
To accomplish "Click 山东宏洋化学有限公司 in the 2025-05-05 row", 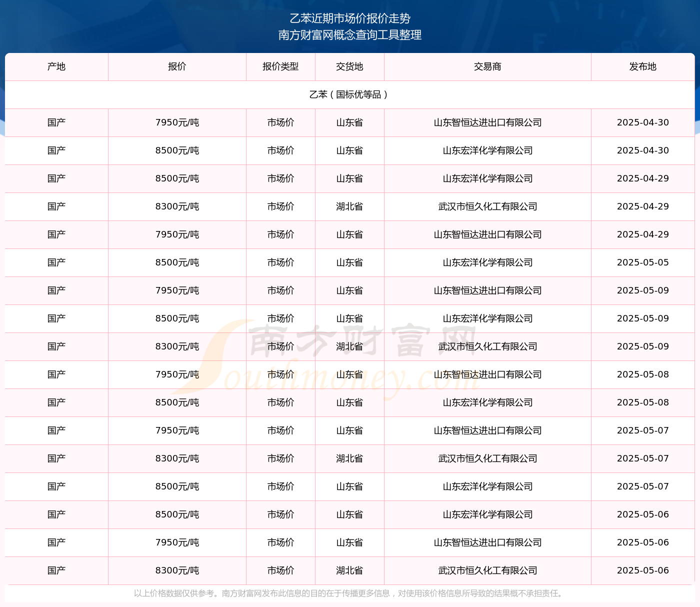I will (487, 262).
